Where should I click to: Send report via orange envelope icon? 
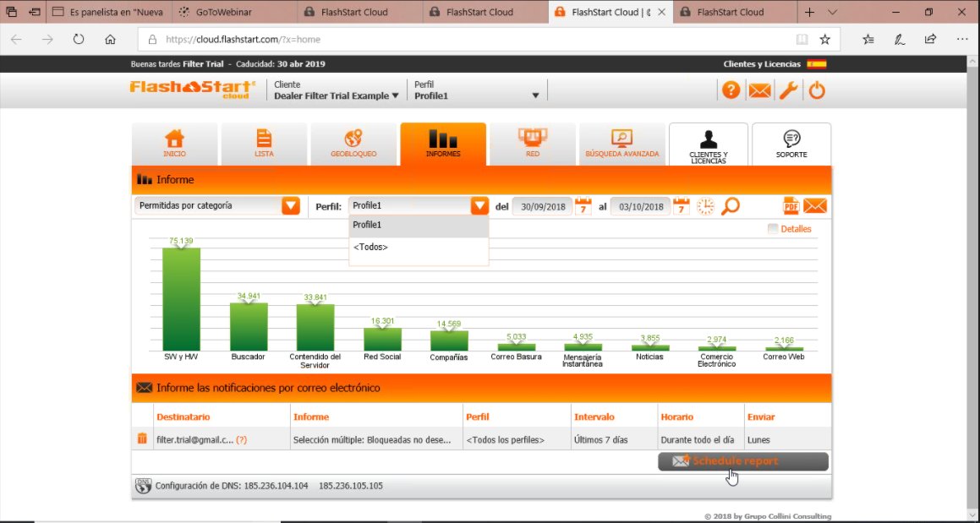(x=815, y=206)
